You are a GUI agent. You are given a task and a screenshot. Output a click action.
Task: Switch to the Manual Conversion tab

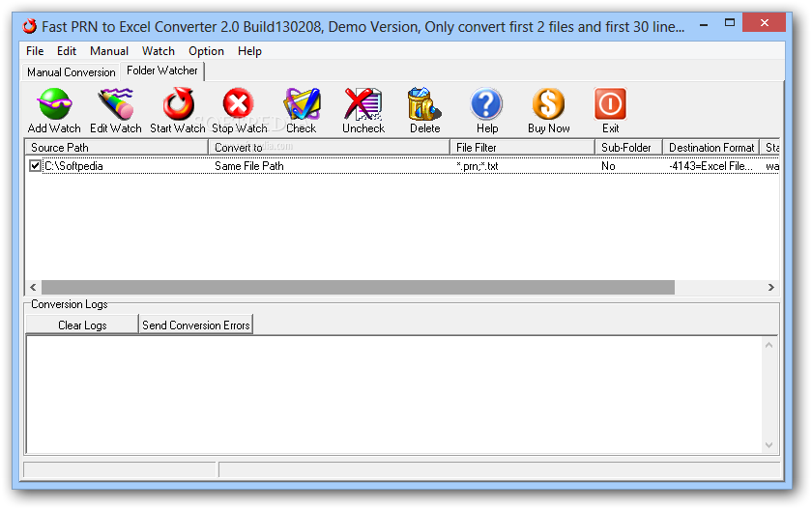71,71
